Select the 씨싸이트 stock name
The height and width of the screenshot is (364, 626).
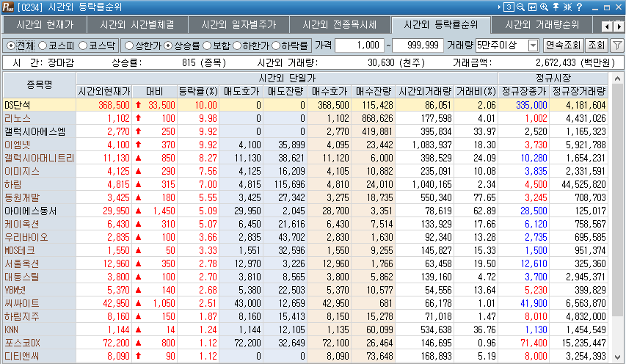[x=22, y=303]
